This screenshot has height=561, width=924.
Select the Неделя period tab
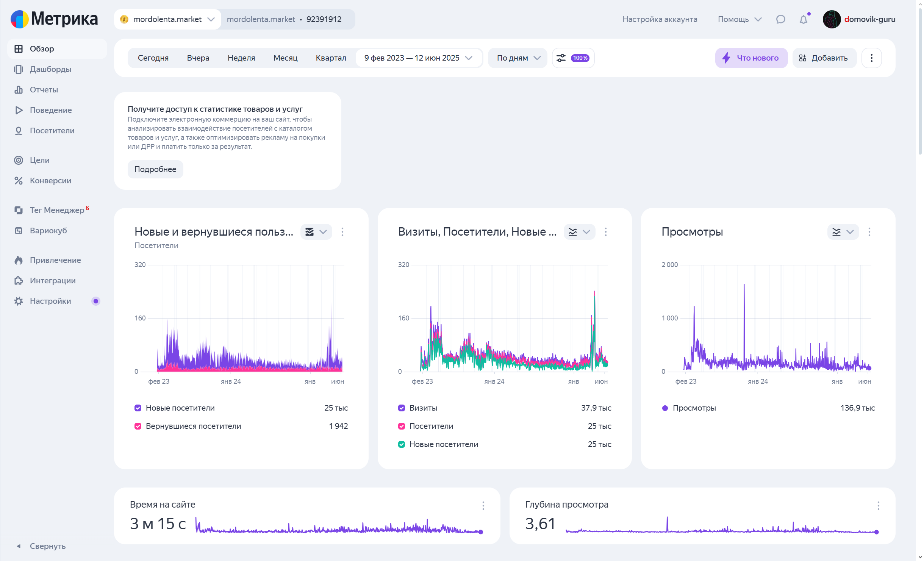[x=241, y=58]
